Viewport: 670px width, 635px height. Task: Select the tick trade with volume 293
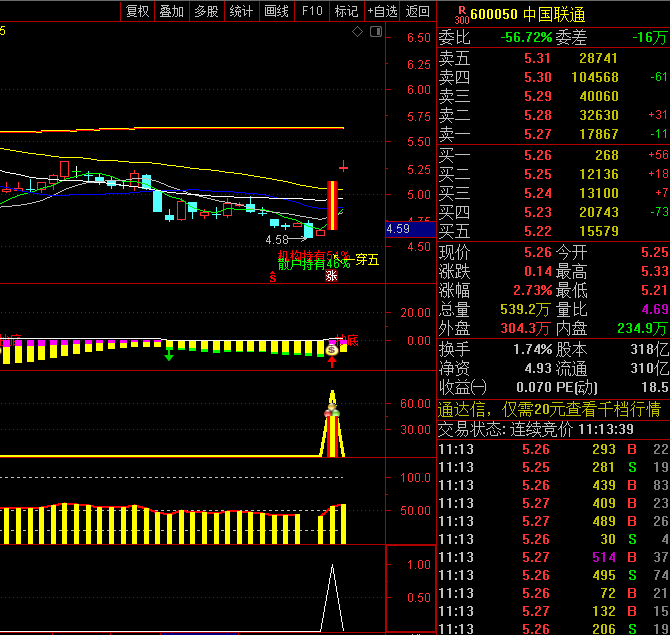pyautogui.click(x=553, y=449)
